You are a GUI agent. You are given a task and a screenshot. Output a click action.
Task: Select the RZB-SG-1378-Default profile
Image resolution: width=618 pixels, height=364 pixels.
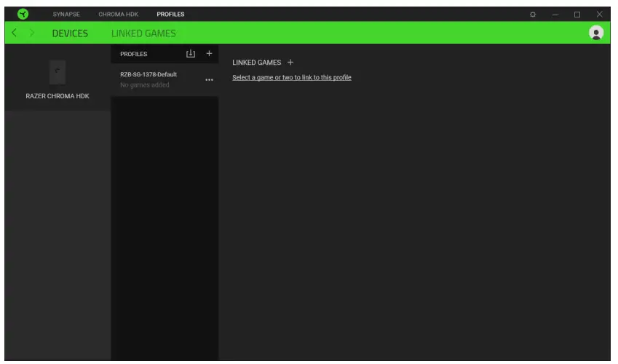pyautogui.click(x=165, y=79)
